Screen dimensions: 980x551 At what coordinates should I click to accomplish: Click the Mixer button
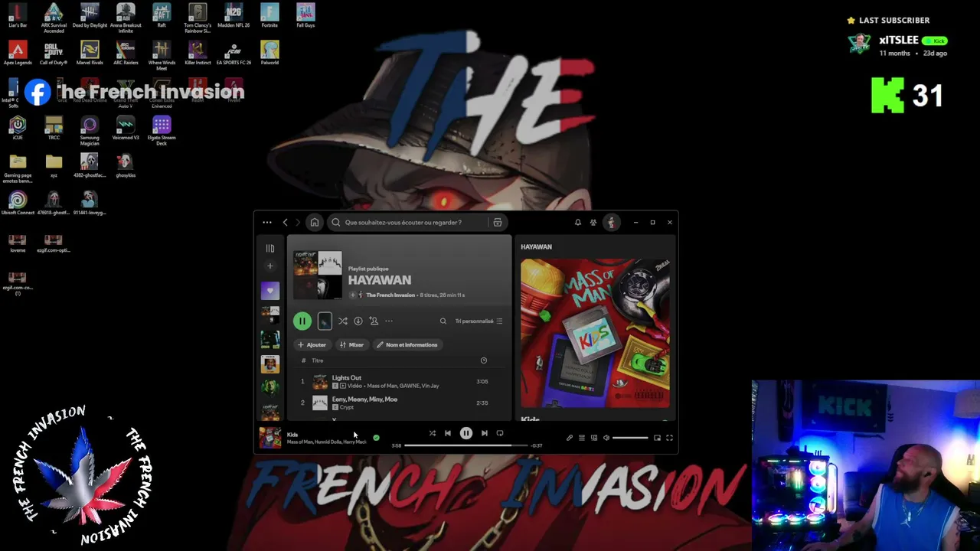coord(351,345)
